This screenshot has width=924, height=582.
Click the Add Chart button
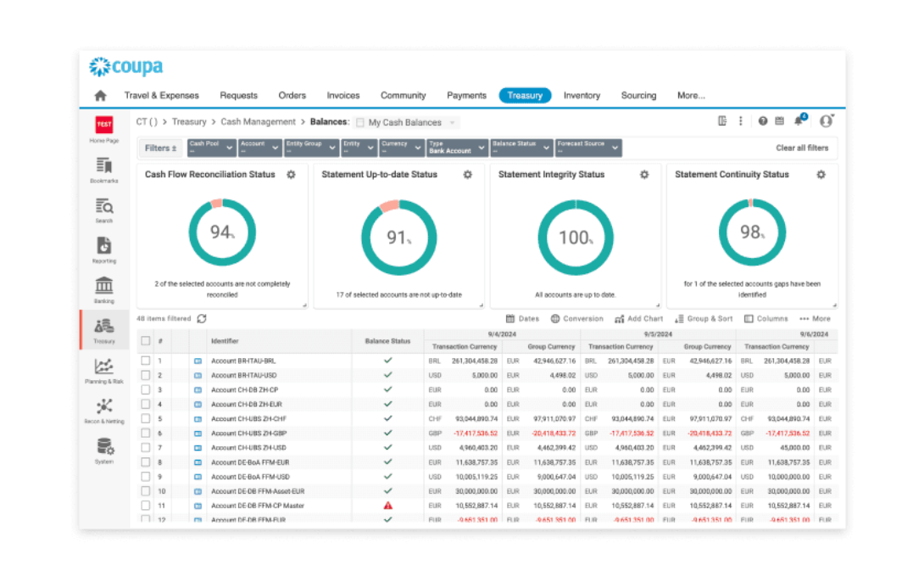tap(639, 319)
